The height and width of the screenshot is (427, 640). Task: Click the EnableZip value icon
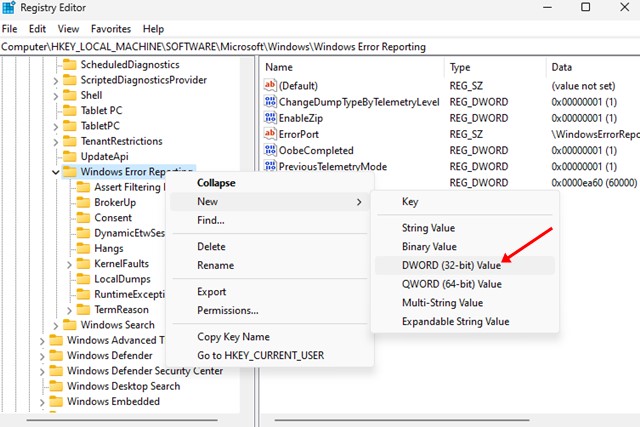pos(269,118)
